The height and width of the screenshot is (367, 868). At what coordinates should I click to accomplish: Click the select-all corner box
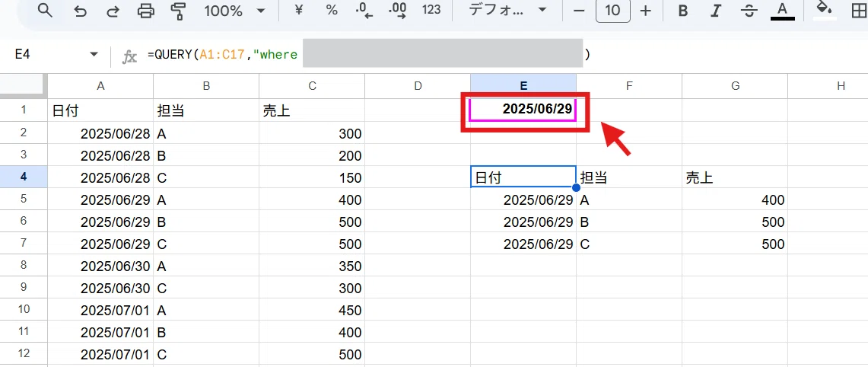[24, 86]
